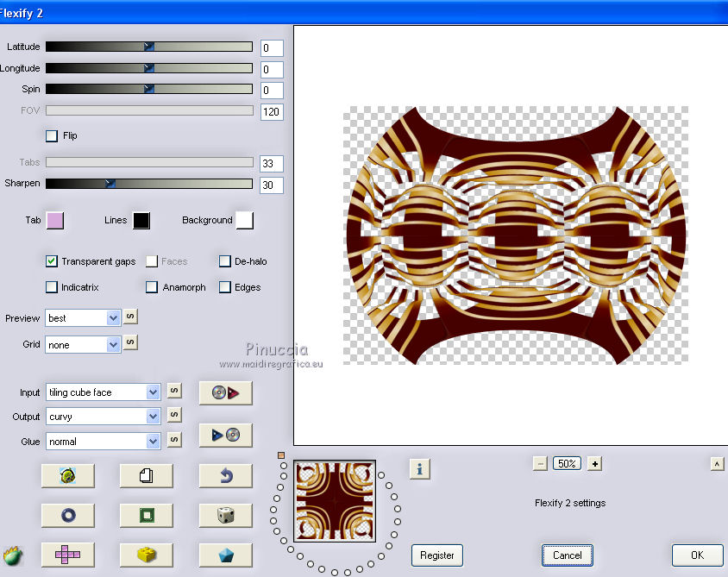Image resolution: width=728 pixels, height=577 pixels.
Task: Click the S button next to Grid
Action: (130, 342)
